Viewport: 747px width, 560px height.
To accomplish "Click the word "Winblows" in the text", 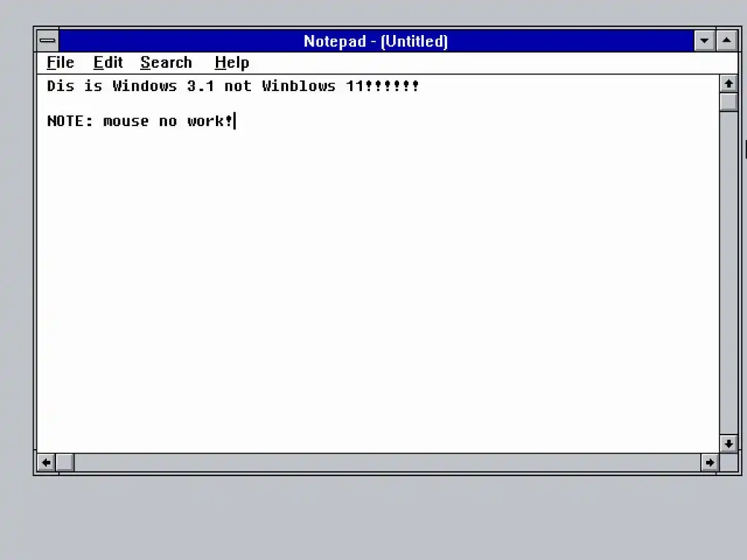I will (298, 86).
